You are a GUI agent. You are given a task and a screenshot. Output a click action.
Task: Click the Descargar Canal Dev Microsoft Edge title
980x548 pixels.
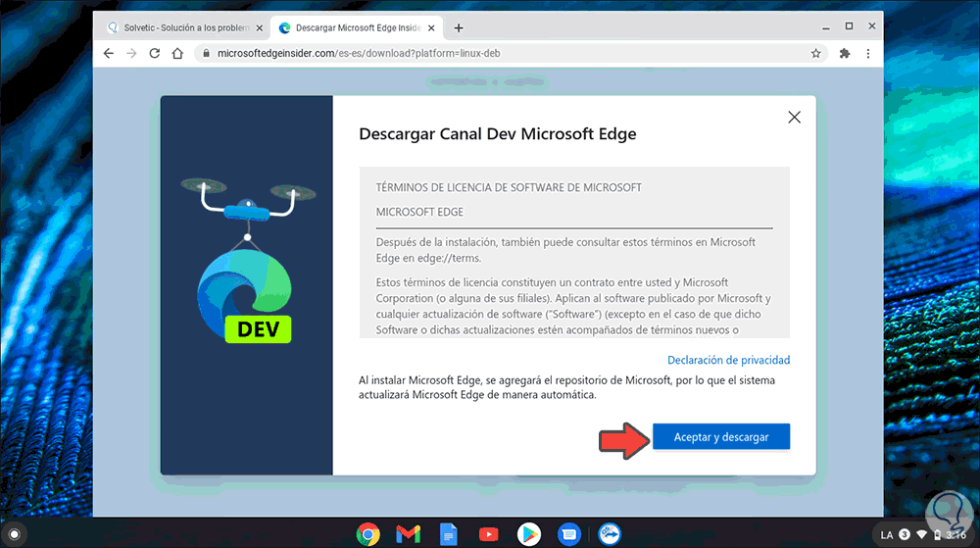498,133
